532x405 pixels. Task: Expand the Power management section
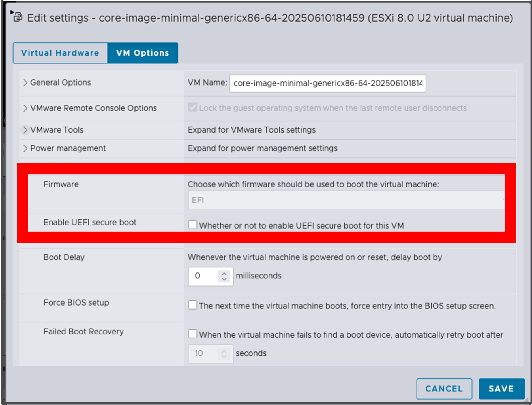coord(25,148)
